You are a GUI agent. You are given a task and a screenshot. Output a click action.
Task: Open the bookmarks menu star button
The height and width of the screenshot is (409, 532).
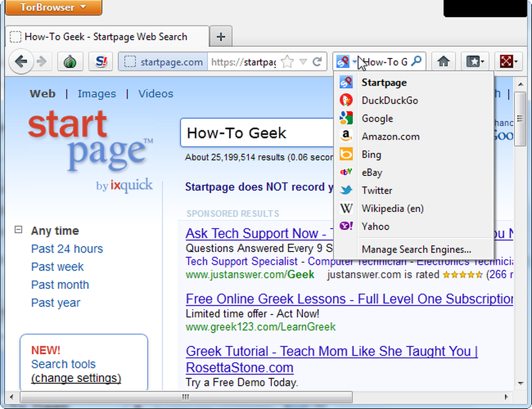475,61
